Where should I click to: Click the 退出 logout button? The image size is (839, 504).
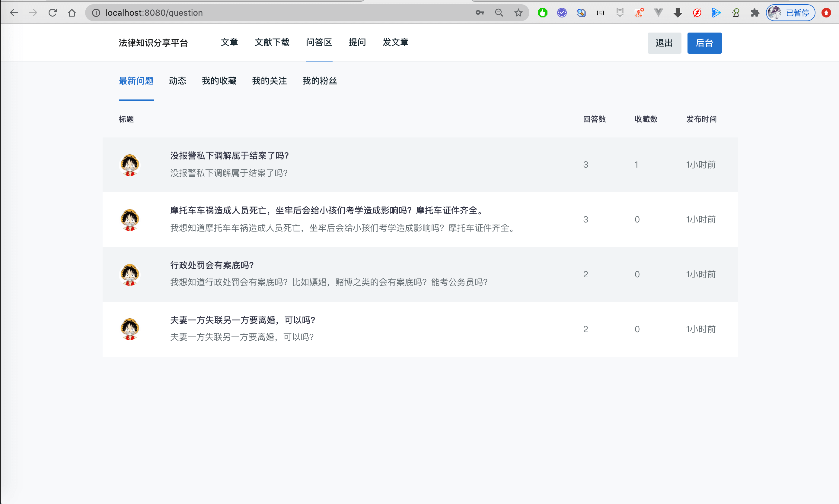664,43
